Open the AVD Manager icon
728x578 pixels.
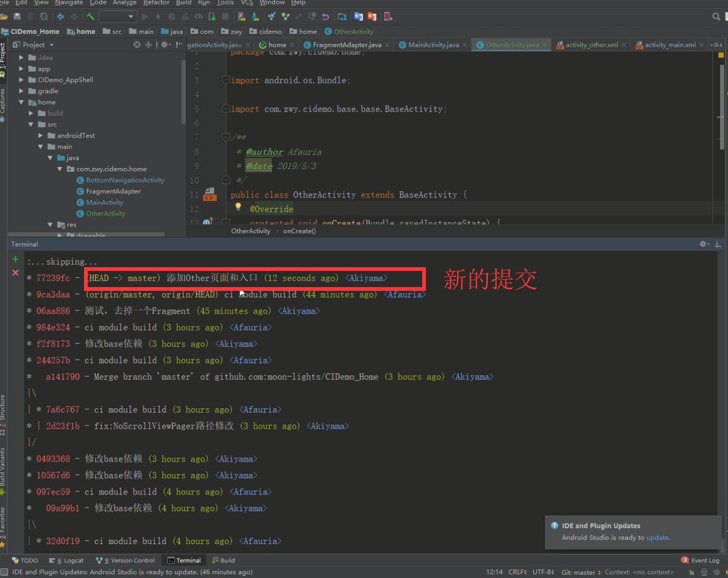tap(242, 17)
